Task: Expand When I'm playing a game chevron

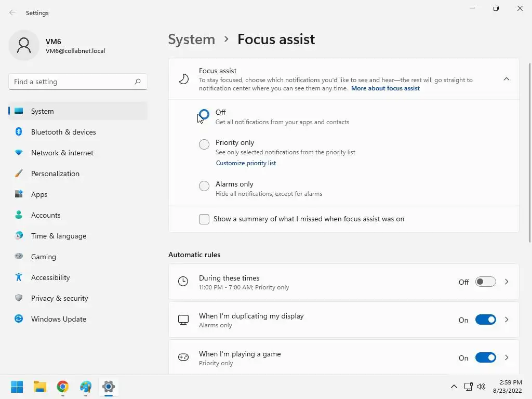Action: (x=507, y=358)
